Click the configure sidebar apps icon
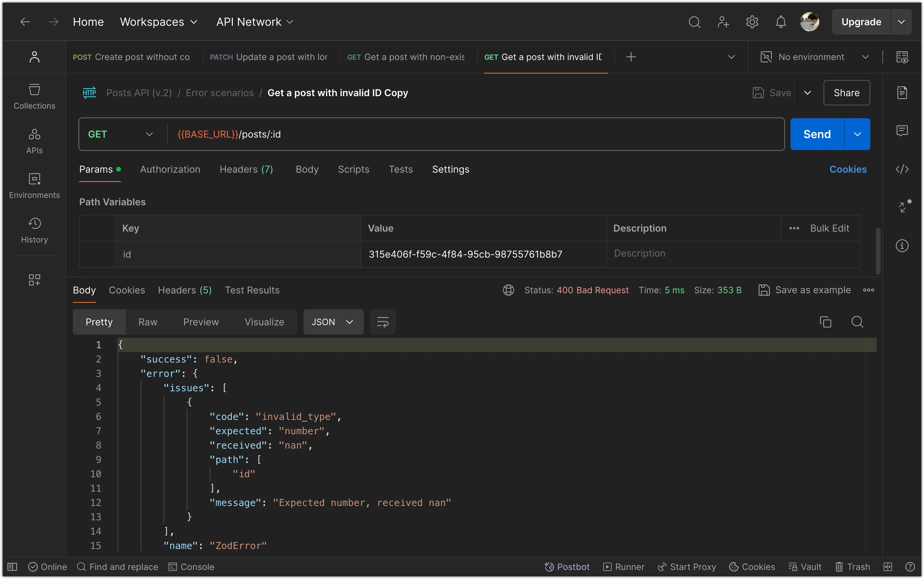The width and height of the screenshot is (924, 579). 35,280
